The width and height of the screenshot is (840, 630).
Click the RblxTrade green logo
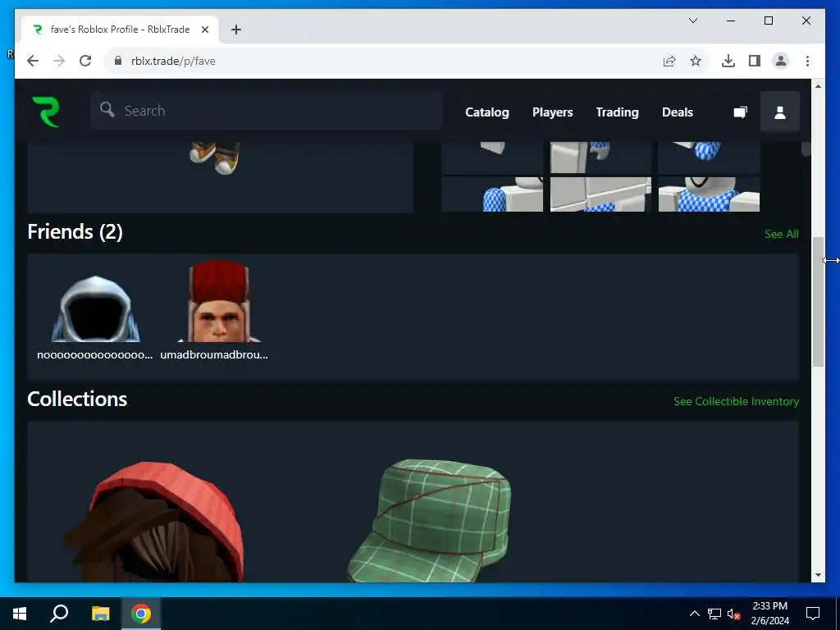tap(46, 112)
